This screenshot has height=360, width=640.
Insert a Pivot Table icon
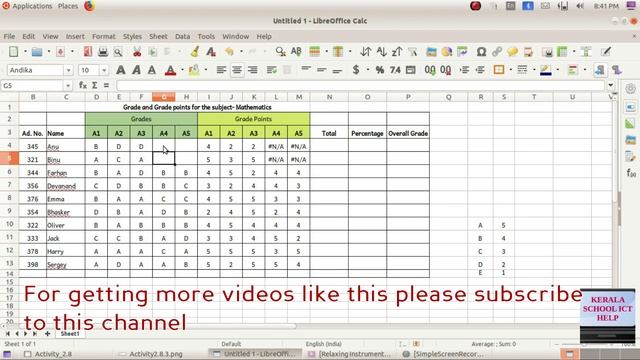pos(462,52)
